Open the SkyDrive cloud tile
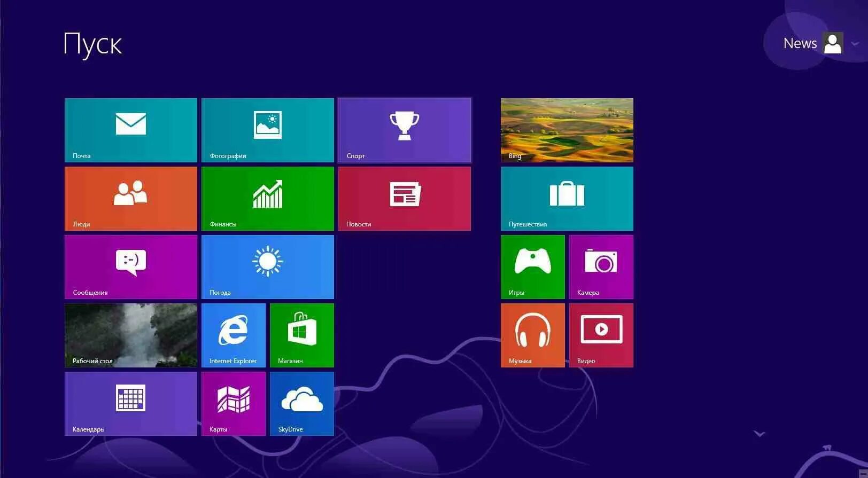Screen dimensions: 868x478 click(302, 404)
